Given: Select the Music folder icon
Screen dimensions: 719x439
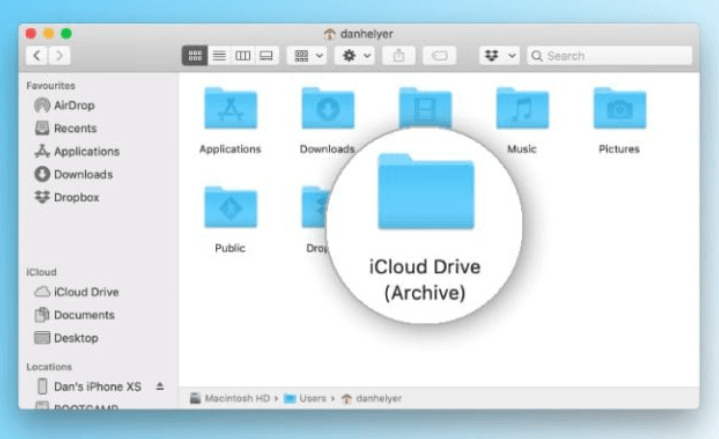Looking at the screenshot, I should (x=522, y=109).
